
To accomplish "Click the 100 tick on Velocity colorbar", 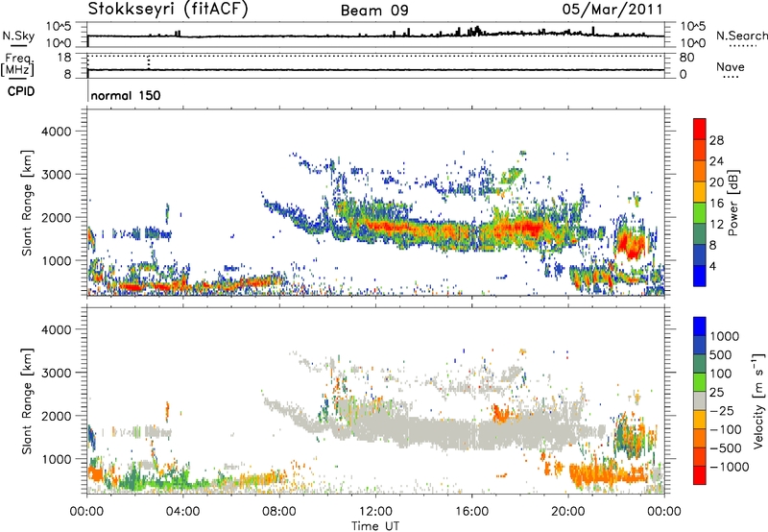I will [721, 374].
